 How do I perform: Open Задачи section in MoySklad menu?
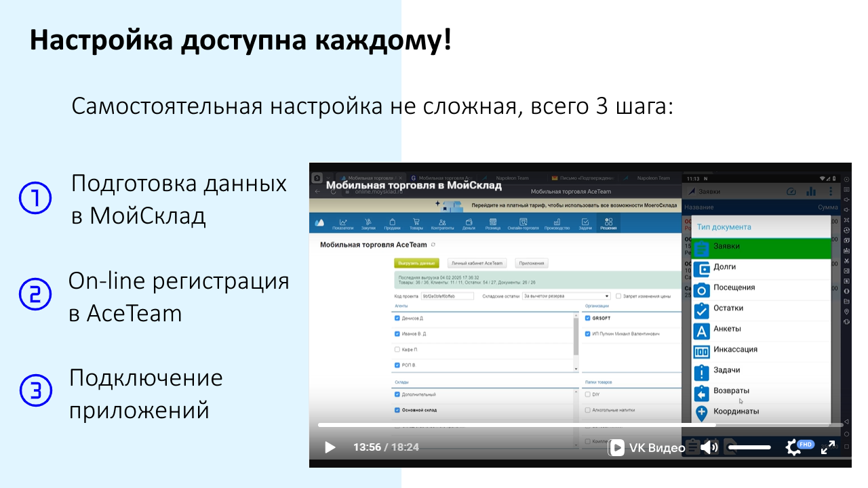[585, 224]
